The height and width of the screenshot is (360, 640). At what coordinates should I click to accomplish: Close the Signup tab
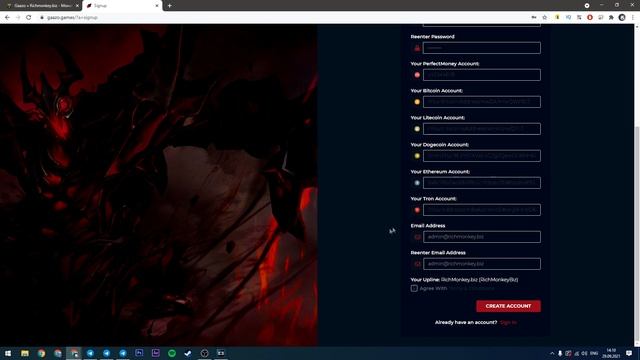tap(157, 6)
